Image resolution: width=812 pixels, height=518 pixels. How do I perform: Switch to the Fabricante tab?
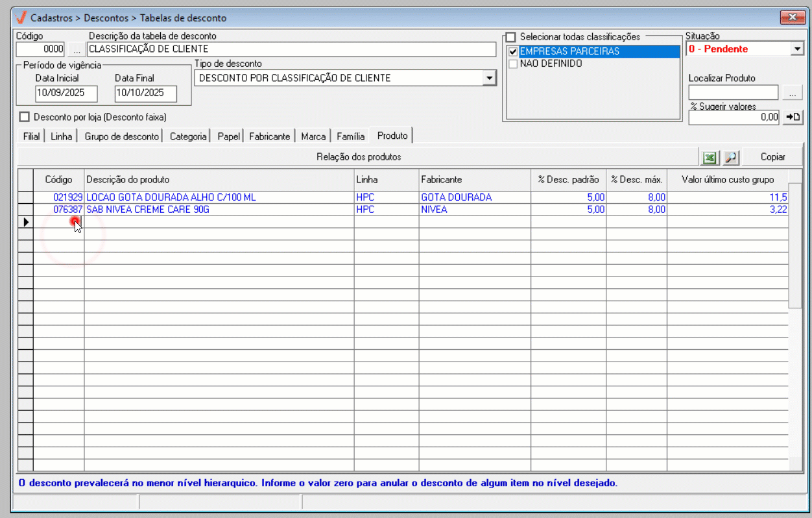269,136
